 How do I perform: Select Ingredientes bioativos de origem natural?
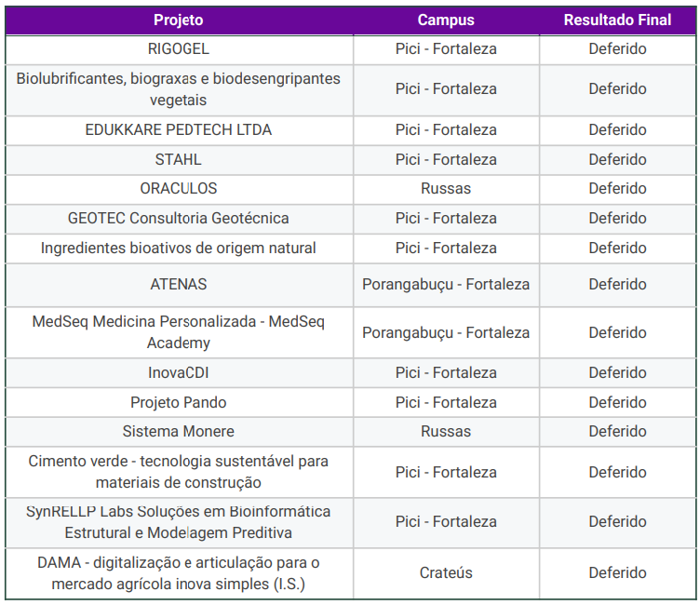pos(178,248)
